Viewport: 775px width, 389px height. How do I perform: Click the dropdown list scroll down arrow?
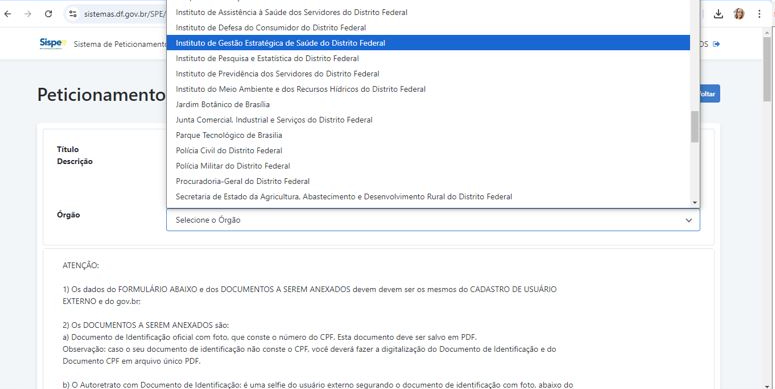(x=694, y=203)
